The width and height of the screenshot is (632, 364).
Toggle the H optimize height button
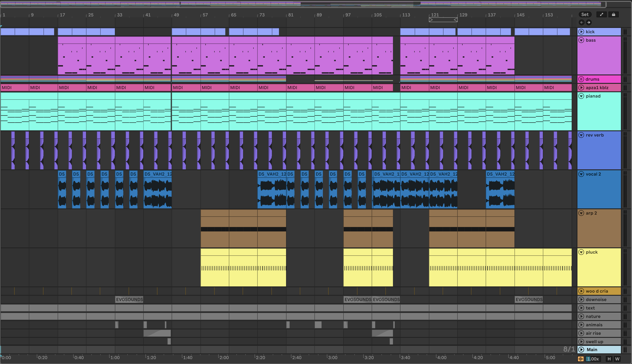(x=609, y=359)
